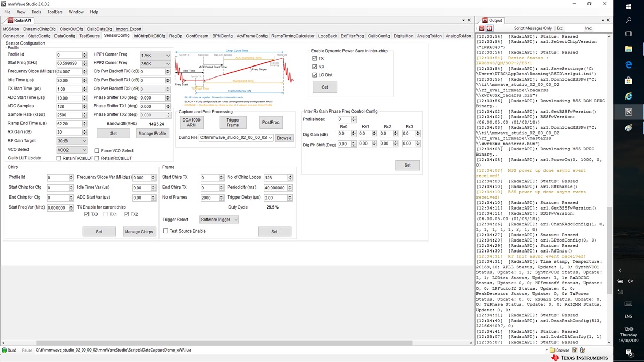The image size is (644, 362).
Task: Click the Trigger Frame button
Action: 233,123
